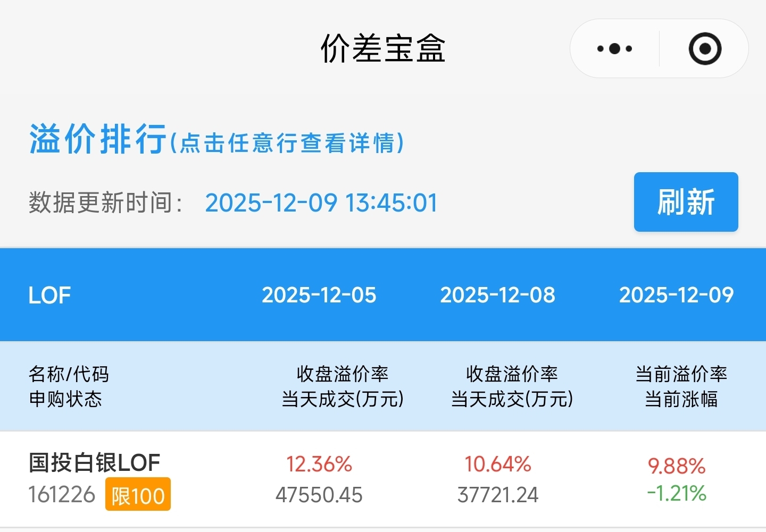Click the green -1.21% change value
The width and height of the screenshot is (766, 532).
[x=677, y=494]
